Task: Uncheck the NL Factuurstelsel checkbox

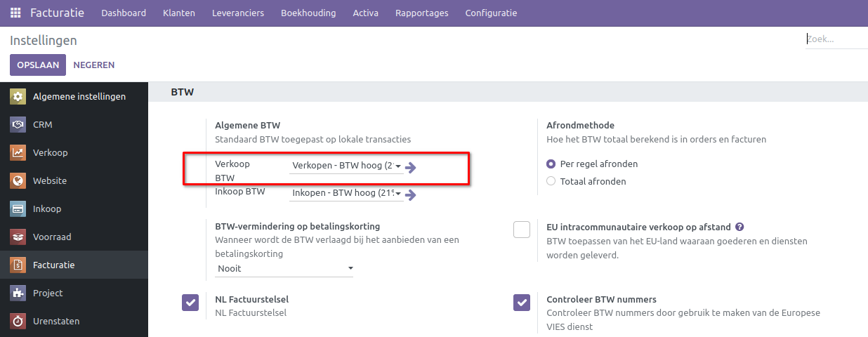Action: [x=190, y=302]
